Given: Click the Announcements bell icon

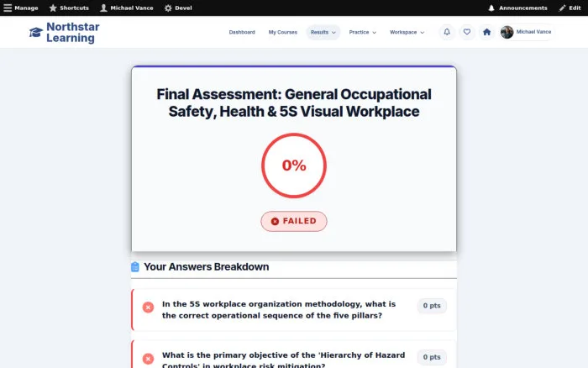Looking at the screenshot, I should [x=491, y=8].
